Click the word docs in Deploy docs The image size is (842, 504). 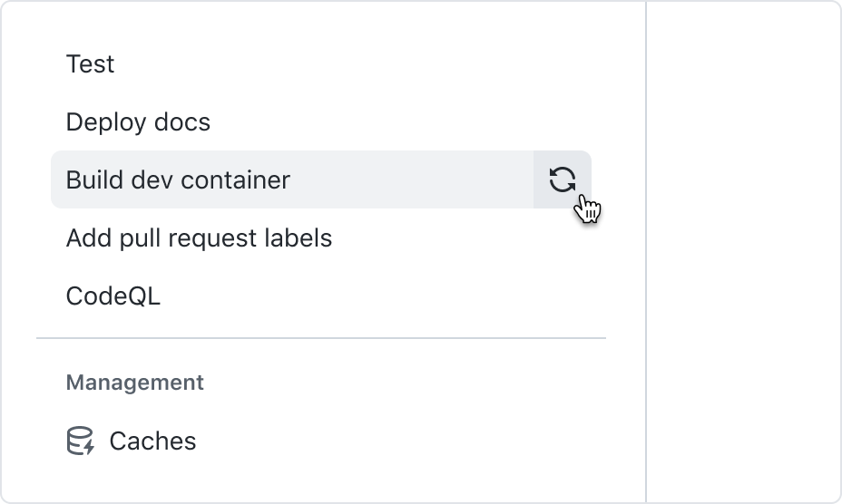(x=182, y=121)
